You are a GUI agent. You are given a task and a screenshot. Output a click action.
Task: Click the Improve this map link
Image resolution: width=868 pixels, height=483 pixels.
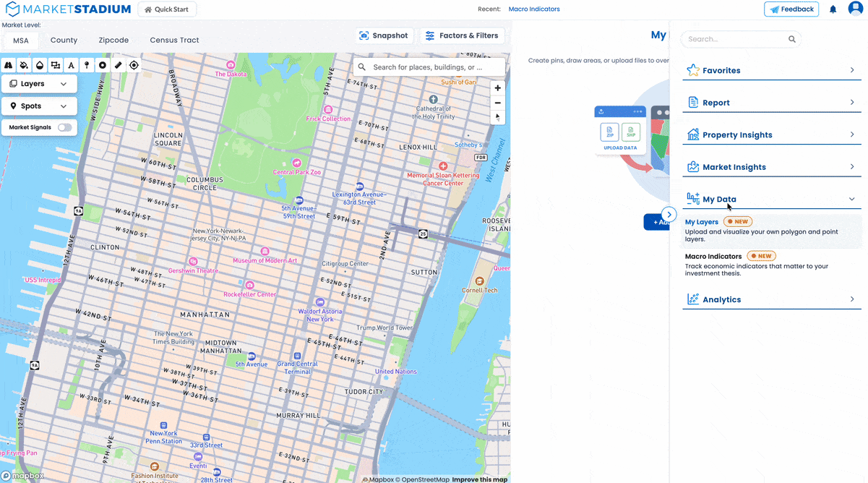click(x=480, y=479)
